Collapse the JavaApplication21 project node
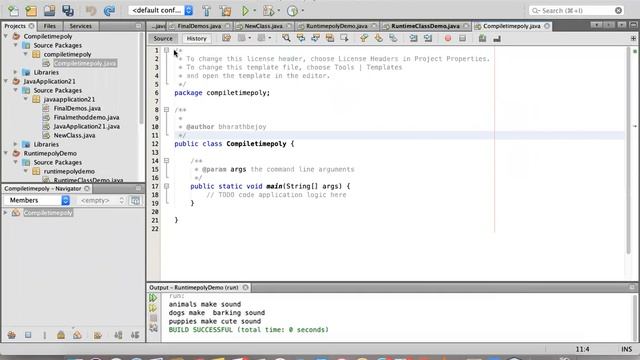Image resolution: width=640 pixels, height=360 pixels. (x=6, y=81)
